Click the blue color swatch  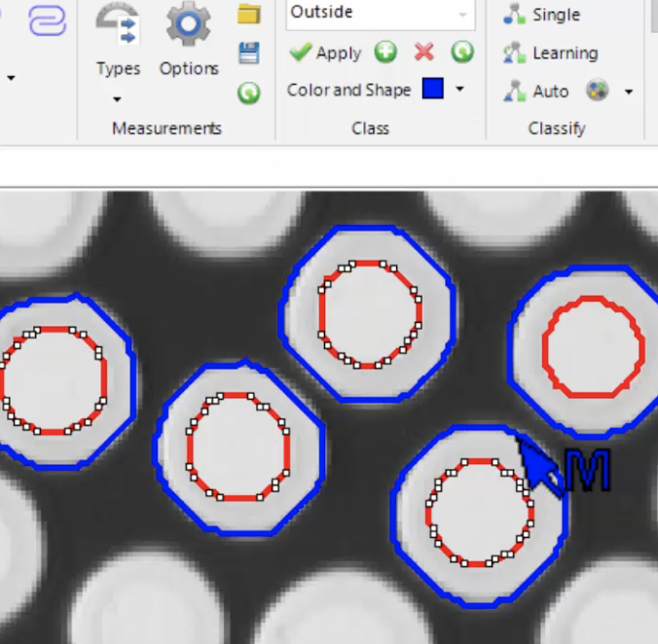point(432,89)
